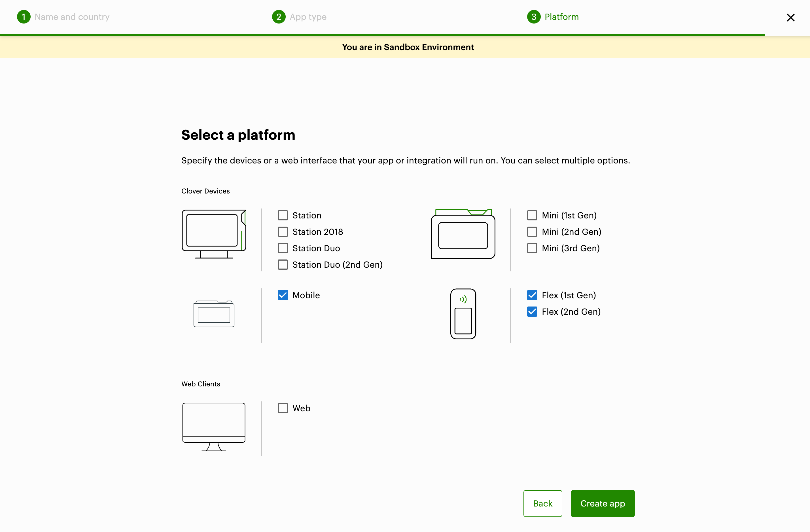Click the Web client monitor icon

click(214, 427)
